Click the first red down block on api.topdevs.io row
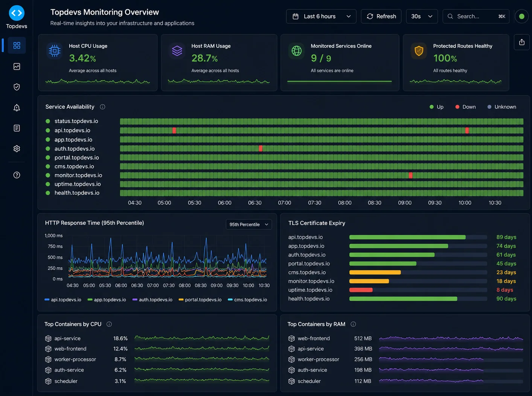532x396 pixels. [174, 130]
